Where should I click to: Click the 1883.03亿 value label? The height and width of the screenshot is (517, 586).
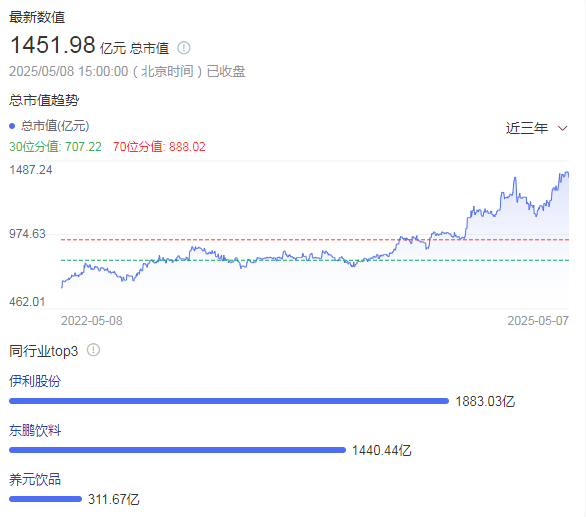(x=485, y=401)
